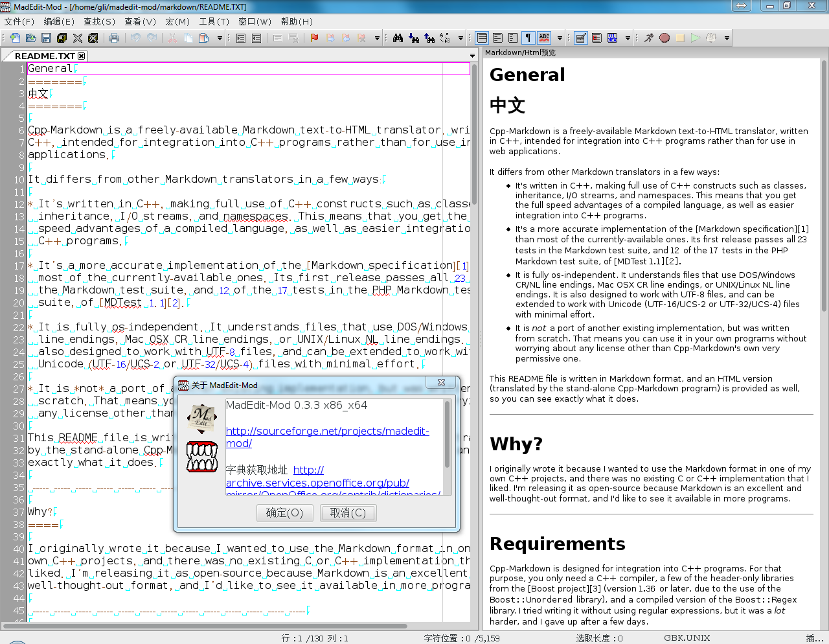Switch to Hex Mode toggle
829x644 pixels.
[612, 38]
